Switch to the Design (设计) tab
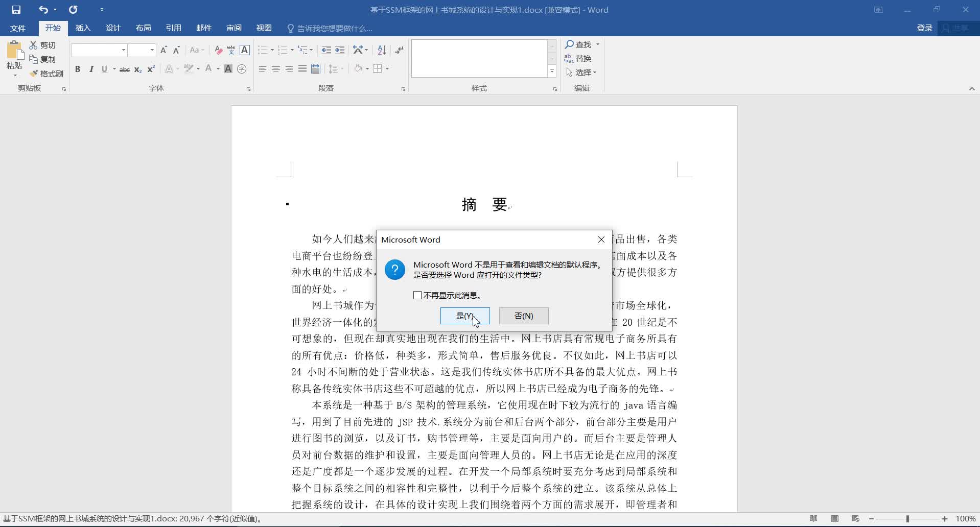 [113, 28]
